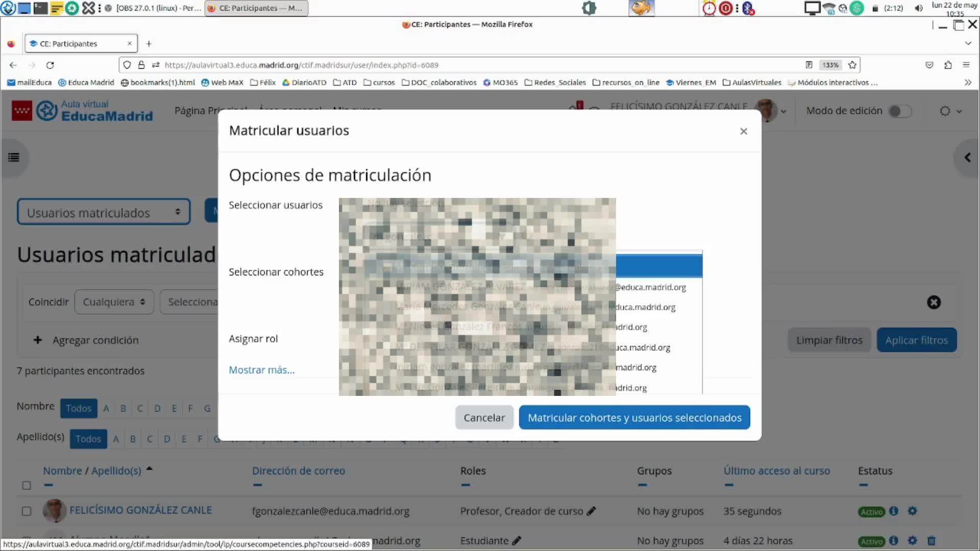Click the Firefox extensions puzzle icon
The image size is (980, 551).
pyautogui.click(x=948, y=65)
